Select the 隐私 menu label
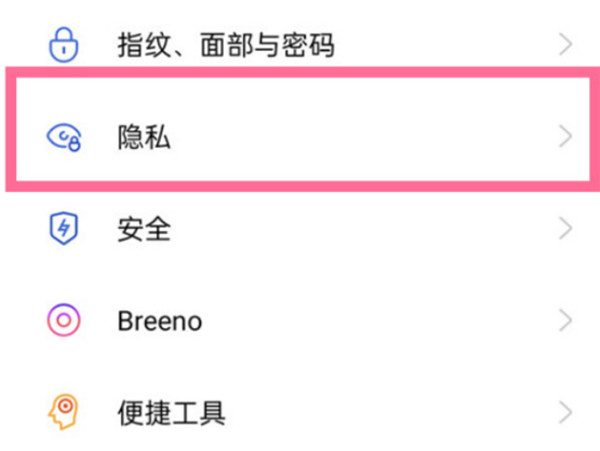Image resolution: width=600 pixels, height=451 pixels. (x=144, y=138)
